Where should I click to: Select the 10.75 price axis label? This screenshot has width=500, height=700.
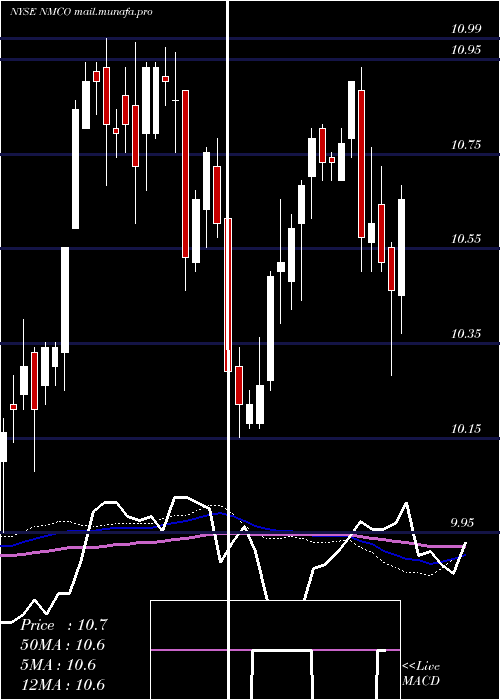(x=466, y=145)
